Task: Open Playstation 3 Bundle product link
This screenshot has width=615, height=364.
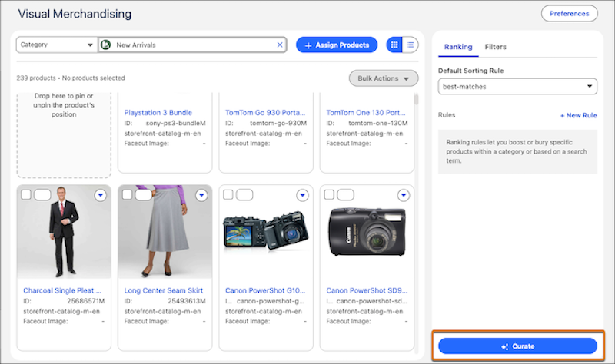Action: pyautogui.click(x=158, y=113)
